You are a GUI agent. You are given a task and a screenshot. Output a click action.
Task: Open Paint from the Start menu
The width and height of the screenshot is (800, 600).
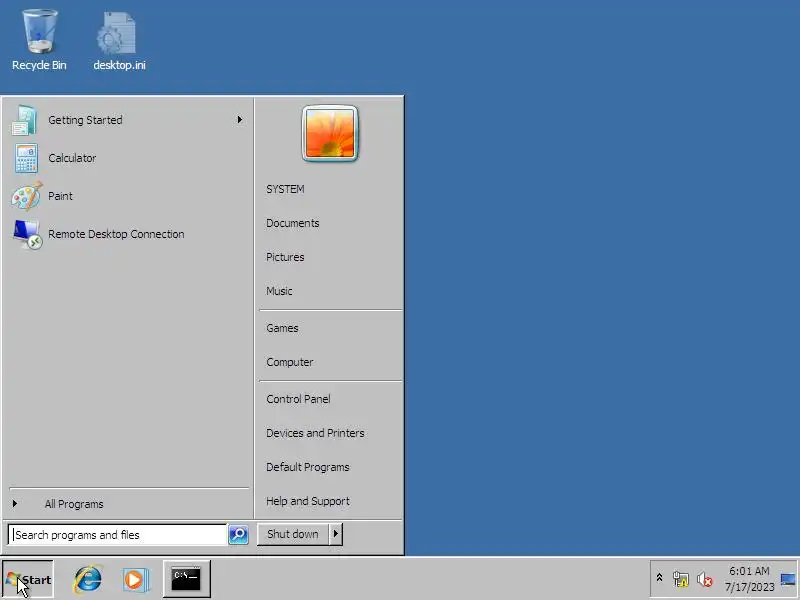point(127,196)
